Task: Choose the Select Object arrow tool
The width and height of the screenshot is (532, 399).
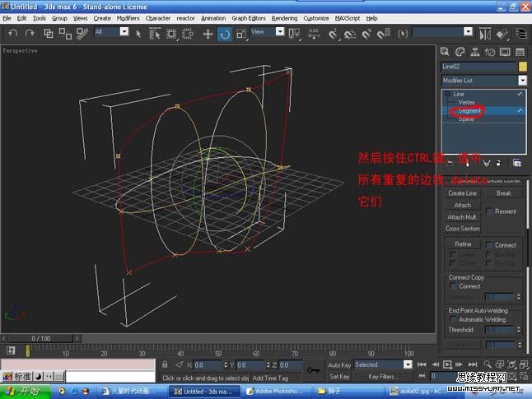Action: click(138, 34)
